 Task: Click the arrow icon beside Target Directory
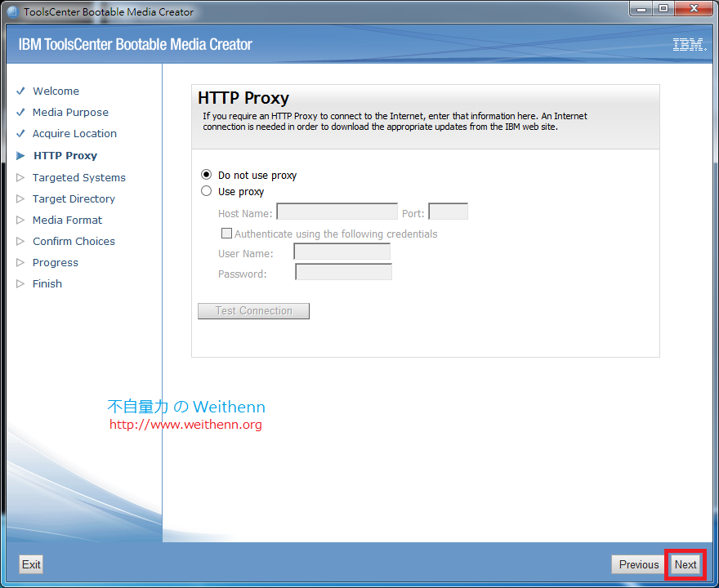click(20, 198)
